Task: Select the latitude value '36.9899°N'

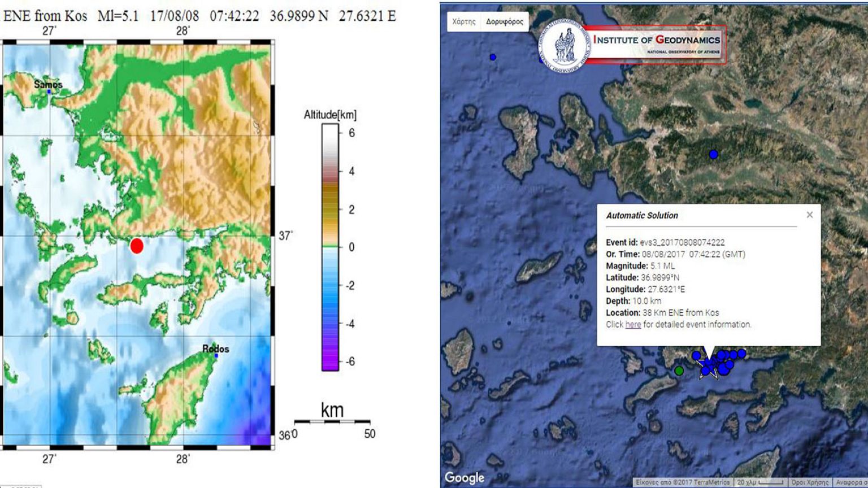Action: coord(660,277)
